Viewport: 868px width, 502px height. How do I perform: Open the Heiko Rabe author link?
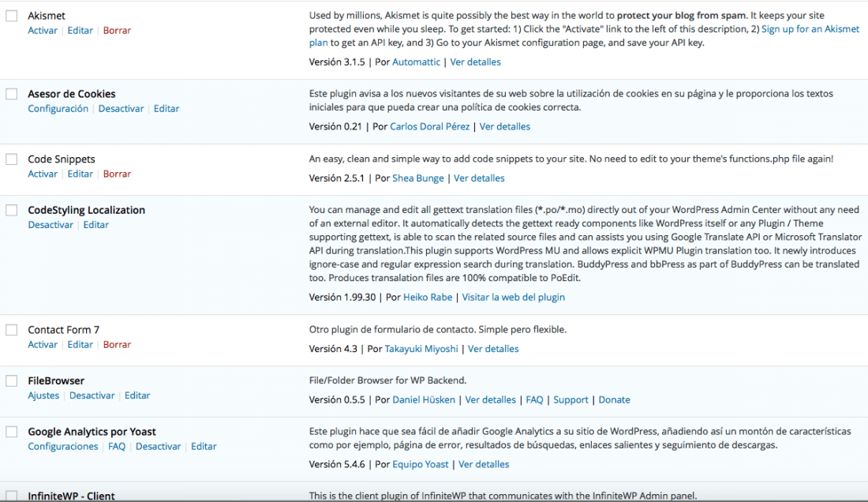(428, 298)
